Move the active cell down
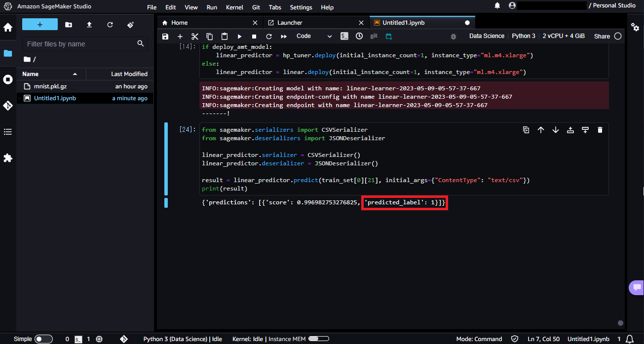 point(556,130)
